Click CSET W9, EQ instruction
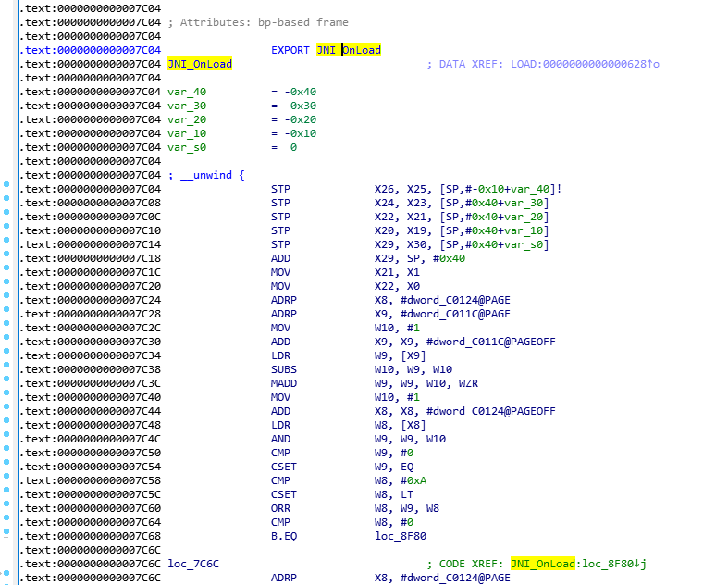The image size is (728, 585). [342, 467]
